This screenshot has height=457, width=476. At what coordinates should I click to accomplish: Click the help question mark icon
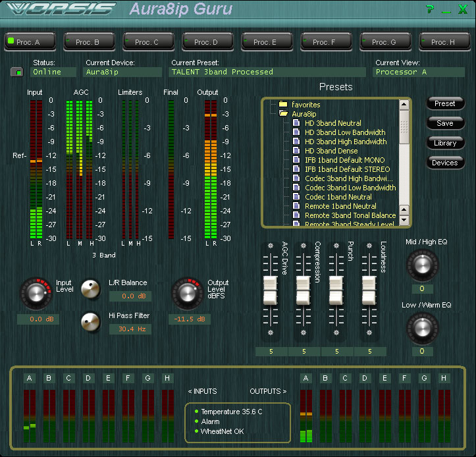[x=429, y=9]
